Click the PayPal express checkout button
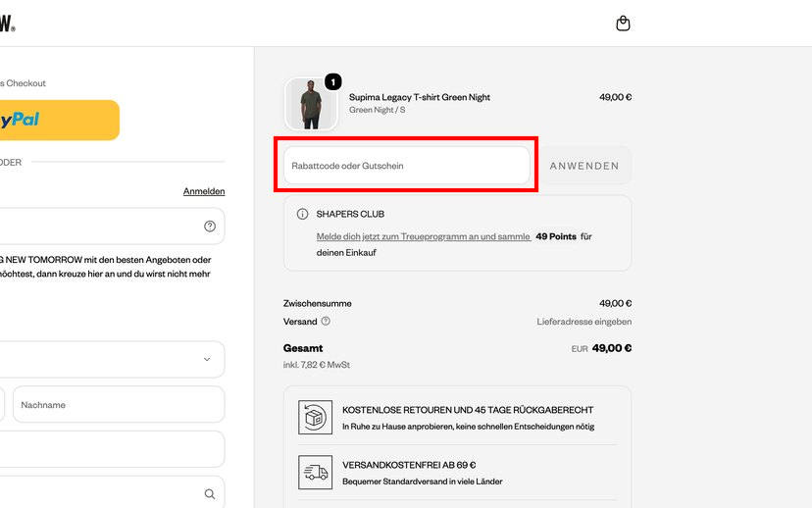Image resolution: width=812 pixels, height=508 pixels. point(60,121)
